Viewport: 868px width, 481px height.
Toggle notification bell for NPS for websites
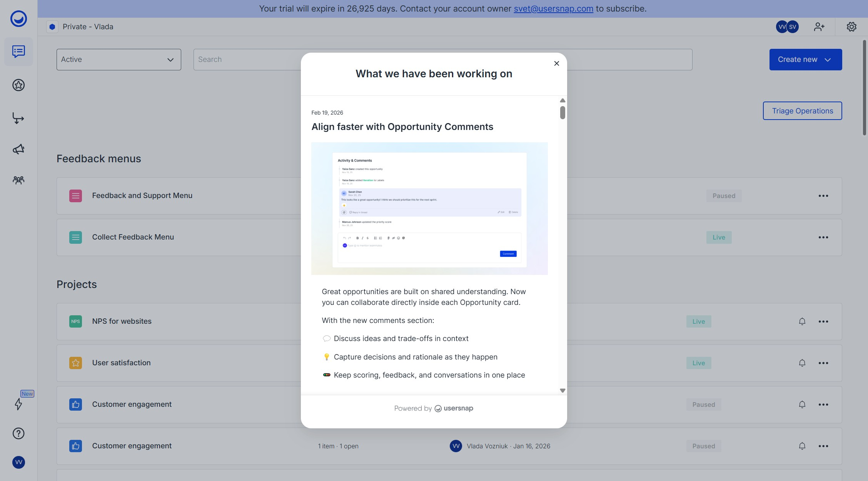(x=802, y=321)
